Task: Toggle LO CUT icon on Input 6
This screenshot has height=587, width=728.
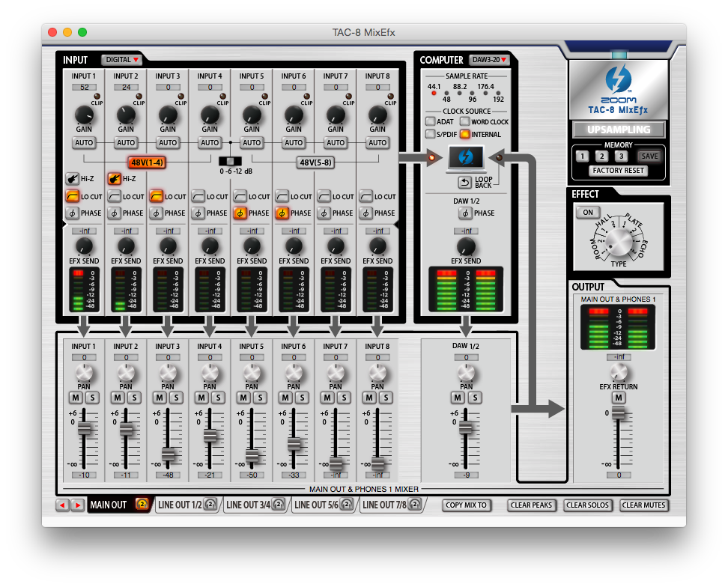Action: (282, 196)
